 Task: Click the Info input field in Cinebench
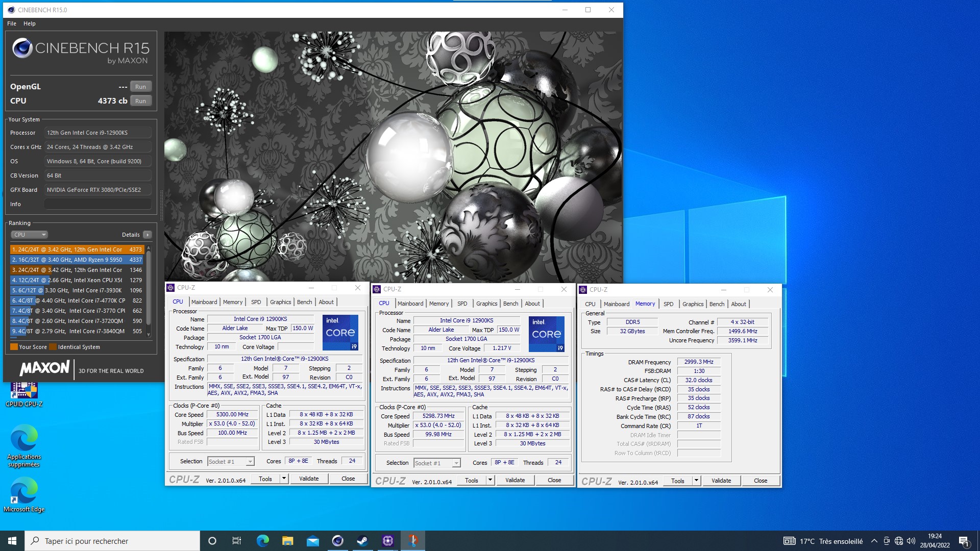98,204
